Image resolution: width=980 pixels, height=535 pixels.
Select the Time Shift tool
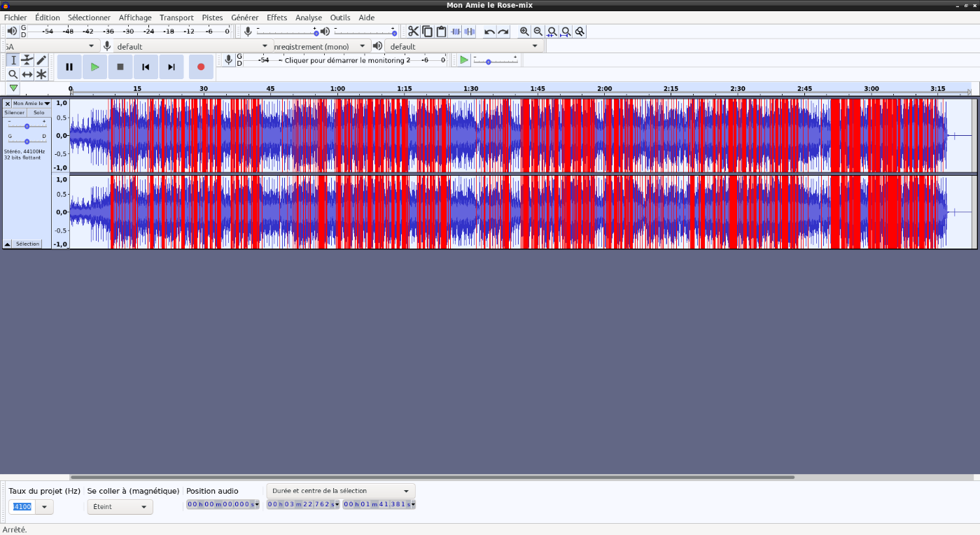click(x=27, y=74)
